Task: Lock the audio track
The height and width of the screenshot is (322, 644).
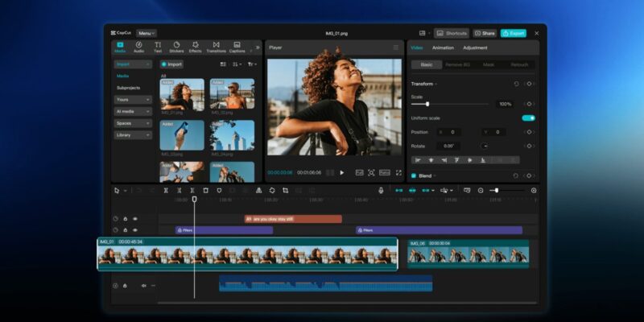Action: [125, 286]
